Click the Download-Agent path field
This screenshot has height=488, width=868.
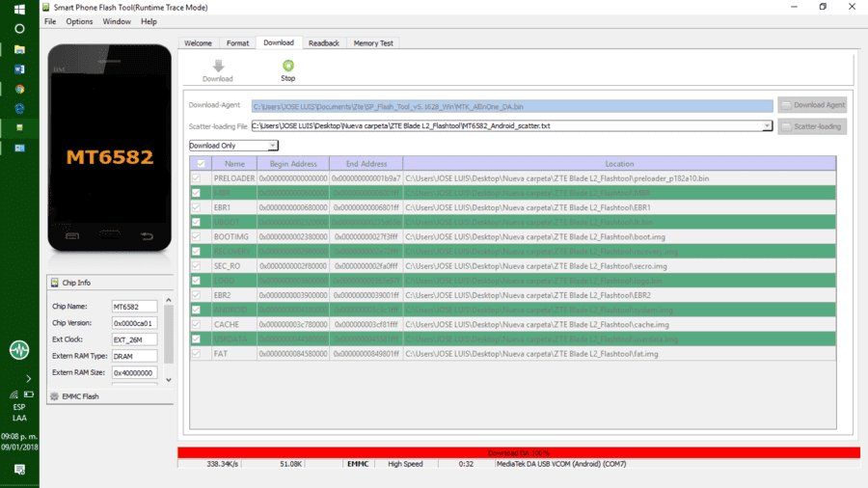pyautogui.click(x=512, y=106)
